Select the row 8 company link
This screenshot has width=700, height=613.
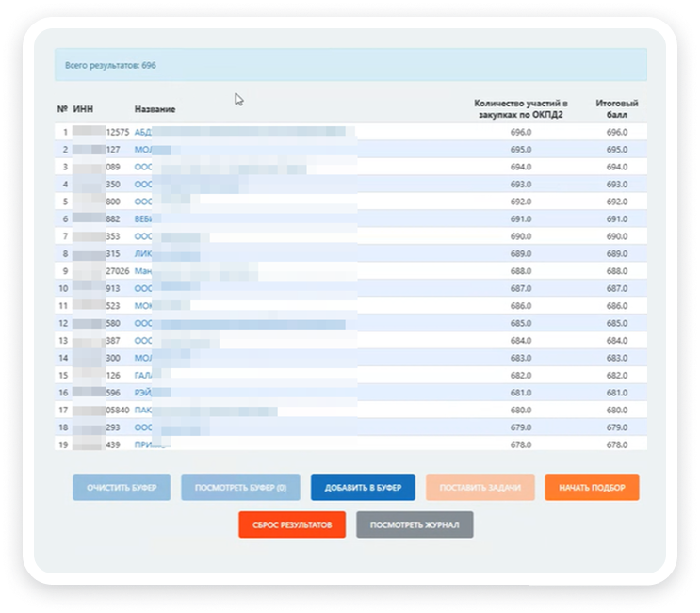tap(143, 253)
